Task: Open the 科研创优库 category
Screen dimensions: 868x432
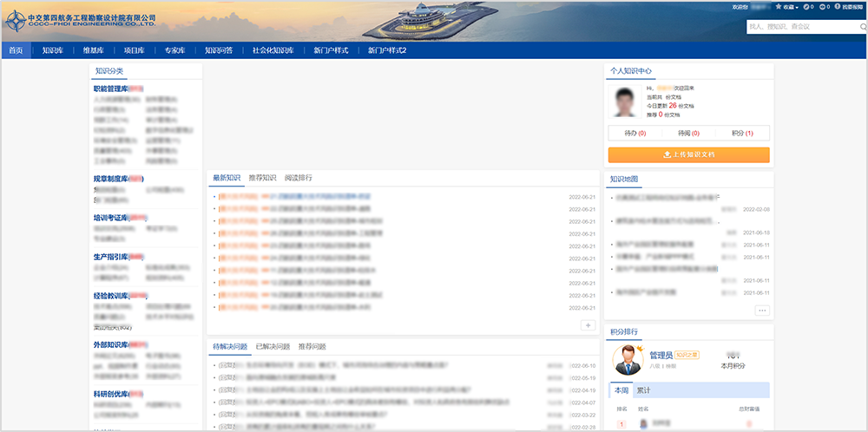Action: [x=111, y=394]
